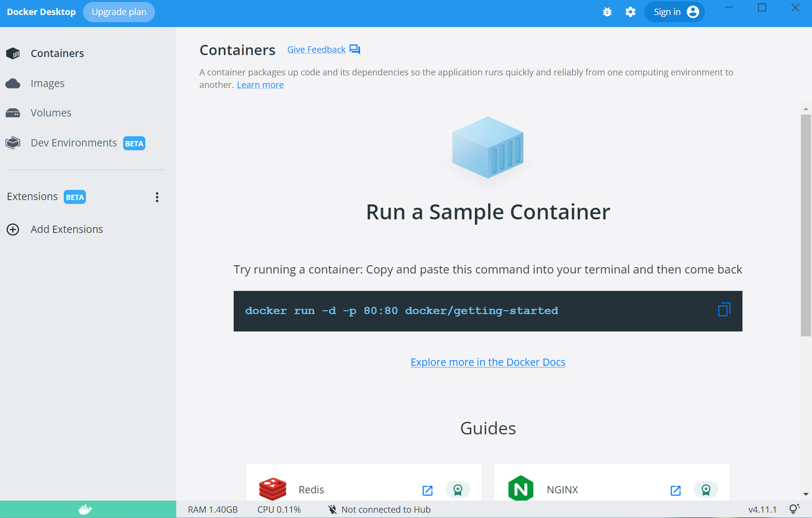Screen dimensions: 812x518
Task: Go to Dev Environments
Action: click(73, 143)
